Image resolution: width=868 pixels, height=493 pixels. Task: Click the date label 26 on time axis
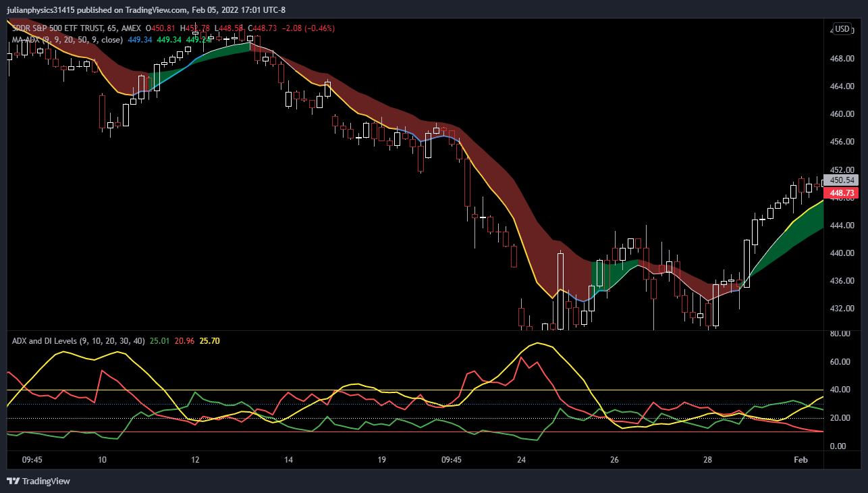[x=615, y=460]
